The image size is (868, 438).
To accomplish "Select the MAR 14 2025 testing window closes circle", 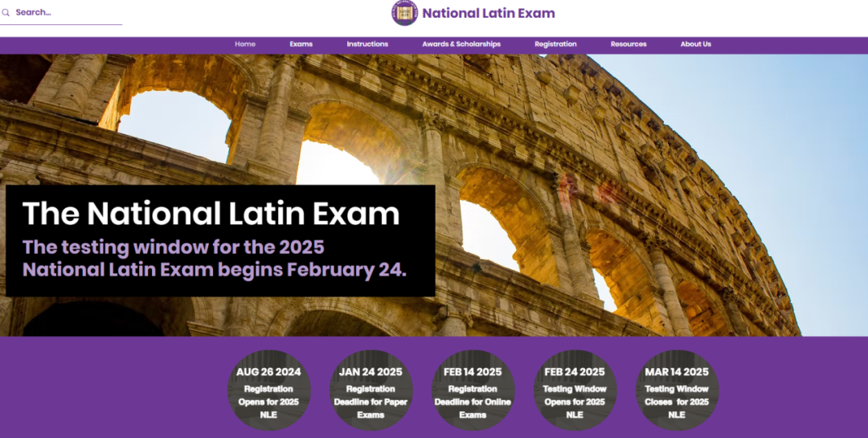I will click(677, 390).
